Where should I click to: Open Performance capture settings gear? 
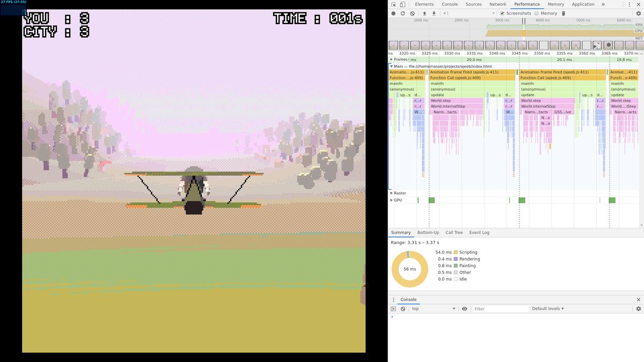[x=639, y=13]
